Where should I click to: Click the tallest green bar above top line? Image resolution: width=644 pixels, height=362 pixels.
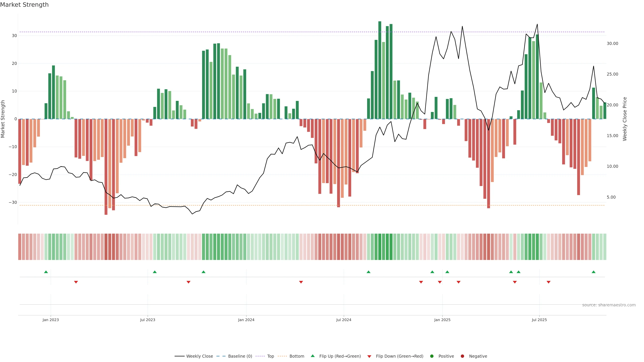point(380,70)
